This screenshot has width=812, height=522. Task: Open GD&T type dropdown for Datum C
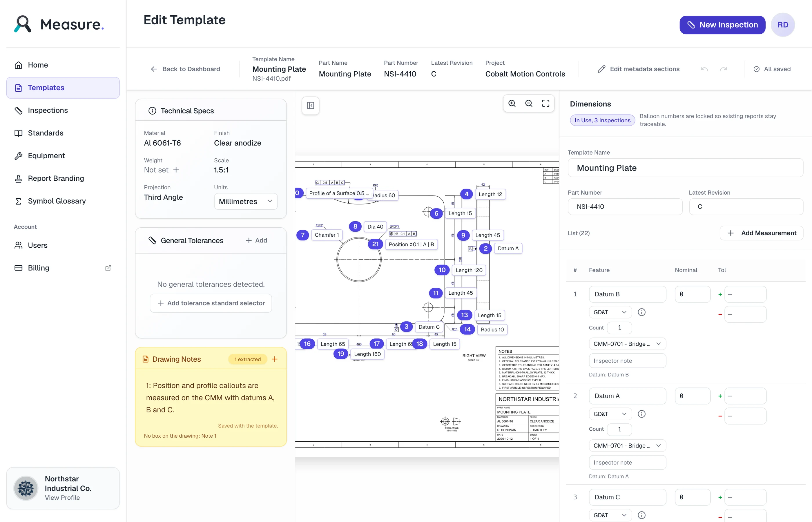610,515
